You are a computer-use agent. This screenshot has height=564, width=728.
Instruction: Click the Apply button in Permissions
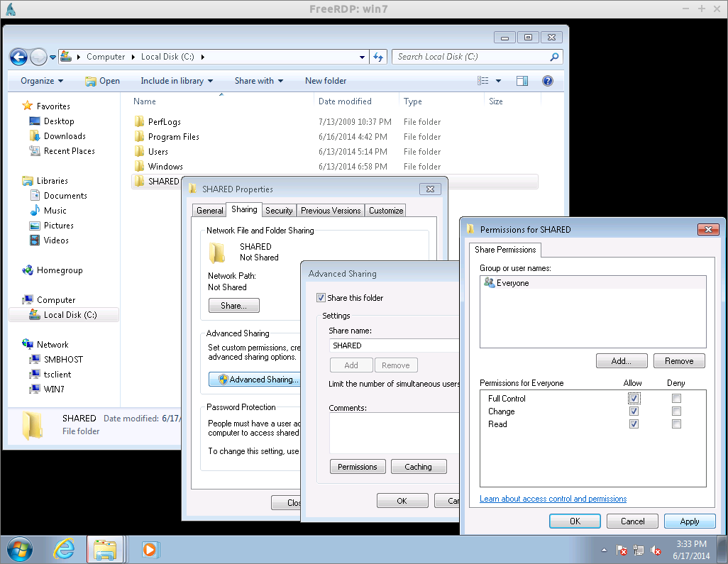[x=689, y=521]
